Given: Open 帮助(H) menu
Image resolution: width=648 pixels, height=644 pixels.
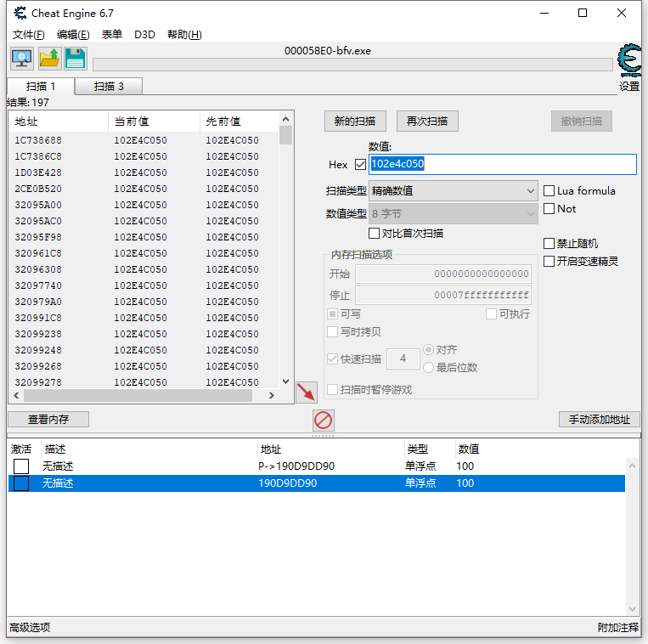Looking at the screenshot, I should [184, 35].
